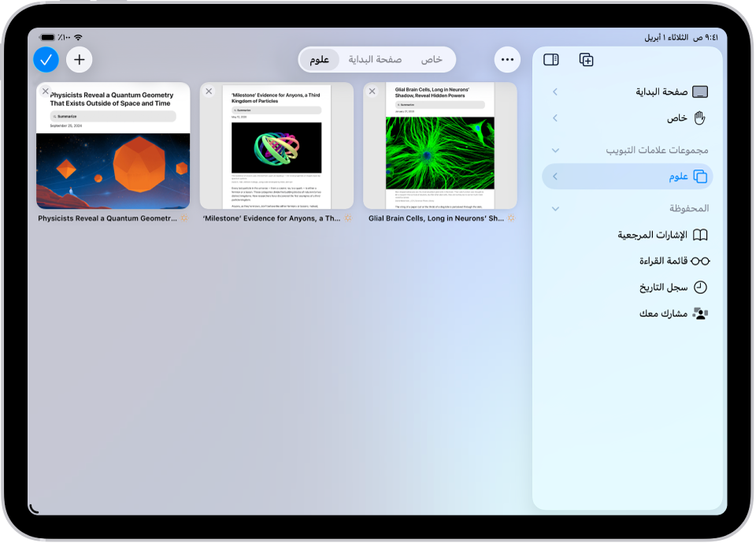Click the shared with you people icon
Image resolution: width=756 pixels, height=543 pixels.
(700, 314)
